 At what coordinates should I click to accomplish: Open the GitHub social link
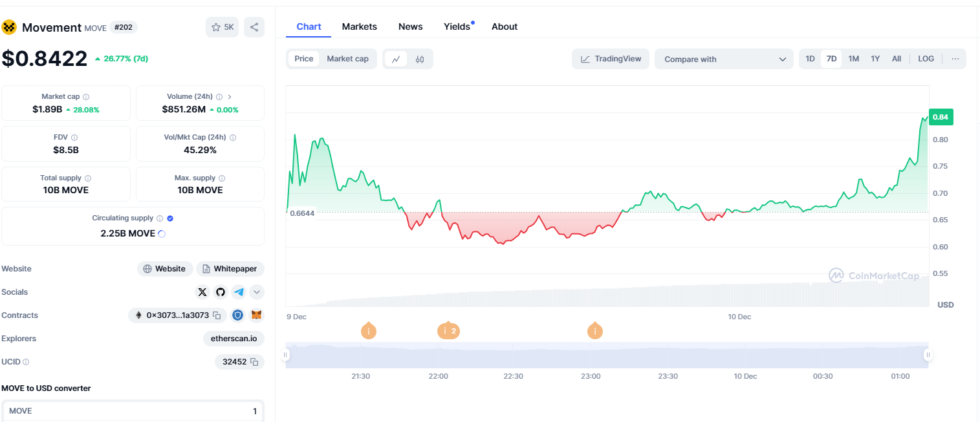pyautogui.click(x=221, y=292)
